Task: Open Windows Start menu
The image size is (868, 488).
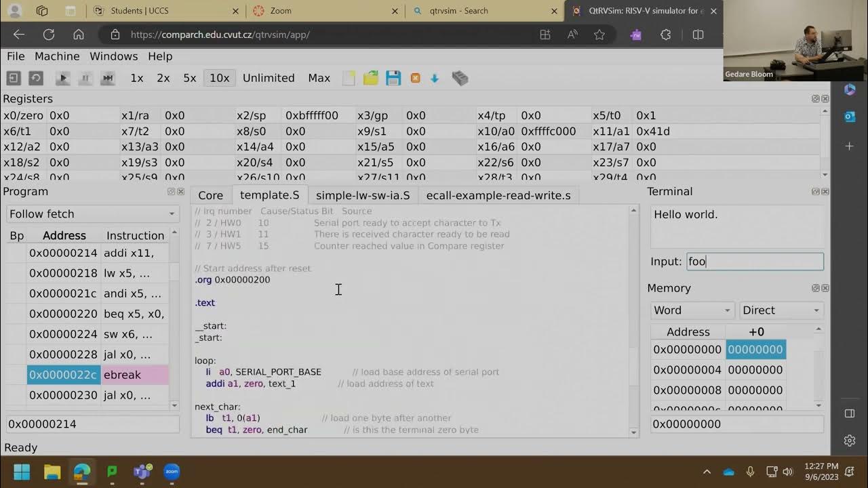Action: point(22,472)
